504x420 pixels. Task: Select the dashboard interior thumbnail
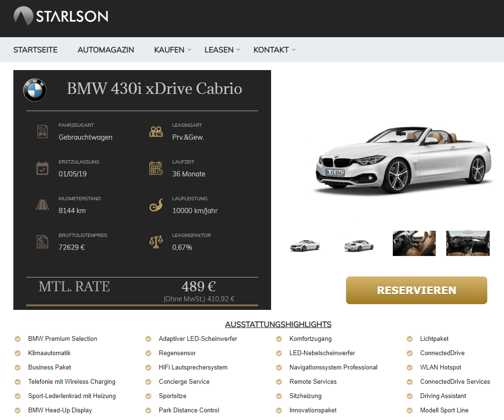click(x=468, y=243)
